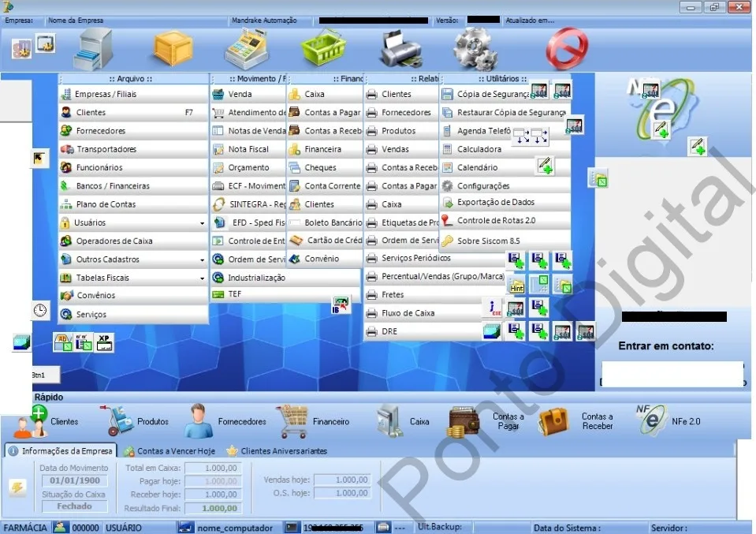
Task: Click the Total em Caixa value field
Action: coord(213,468)
